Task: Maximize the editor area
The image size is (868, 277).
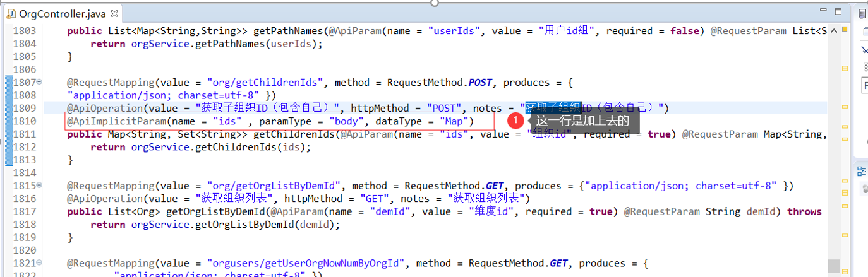Action: (x=838, y=11)
